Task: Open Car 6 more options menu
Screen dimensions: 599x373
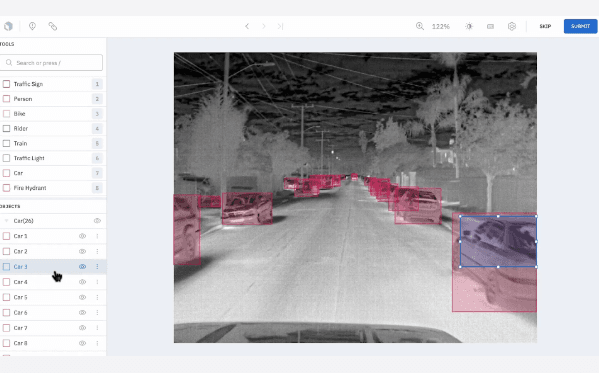Action: [x=97, y=312]
